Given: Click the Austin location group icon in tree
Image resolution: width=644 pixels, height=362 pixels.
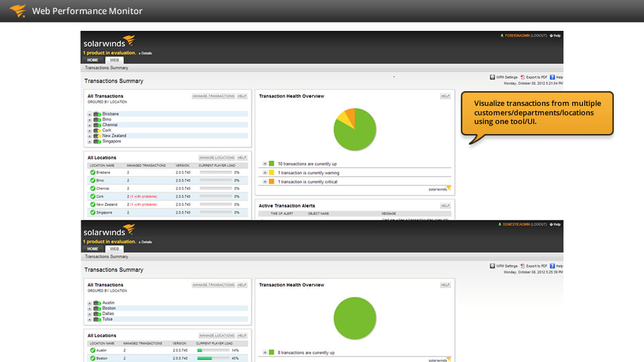Looking at the screenshot, I should [97, 303].
